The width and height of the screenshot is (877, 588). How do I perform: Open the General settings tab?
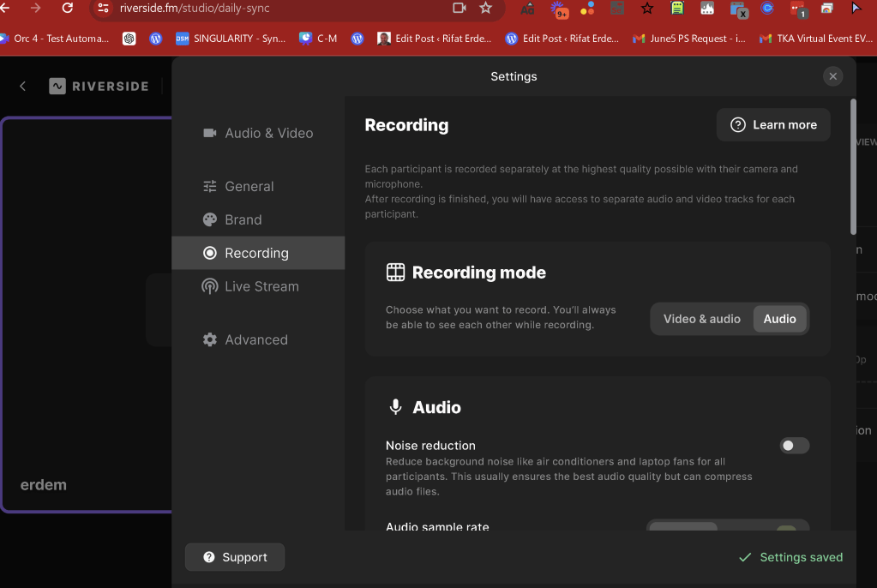pyautogui.click(x=258, y=186)
